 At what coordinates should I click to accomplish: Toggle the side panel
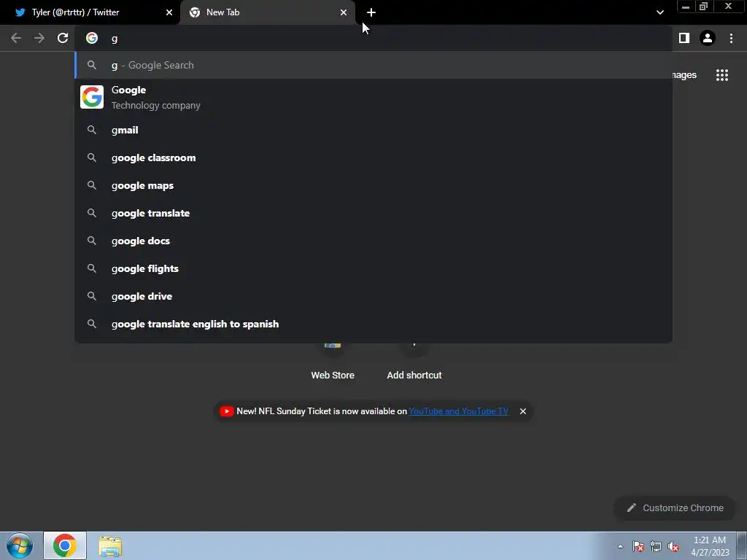click(x=684, y=38)
